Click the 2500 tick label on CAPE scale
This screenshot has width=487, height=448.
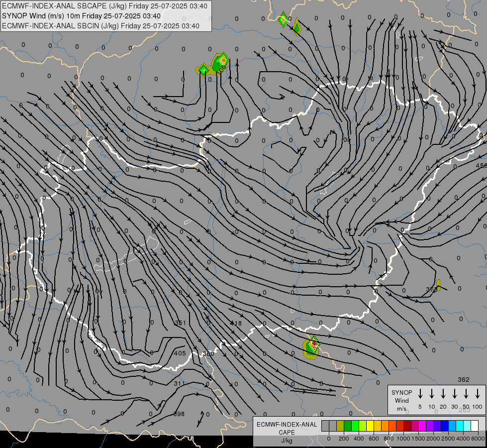[x=448, y=439]
